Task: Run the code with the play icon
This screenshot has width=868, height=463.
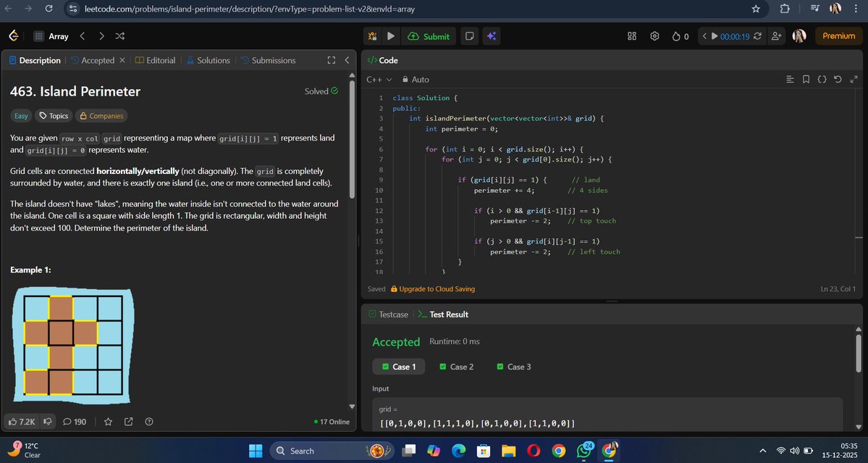Action: tap(391, 36)
